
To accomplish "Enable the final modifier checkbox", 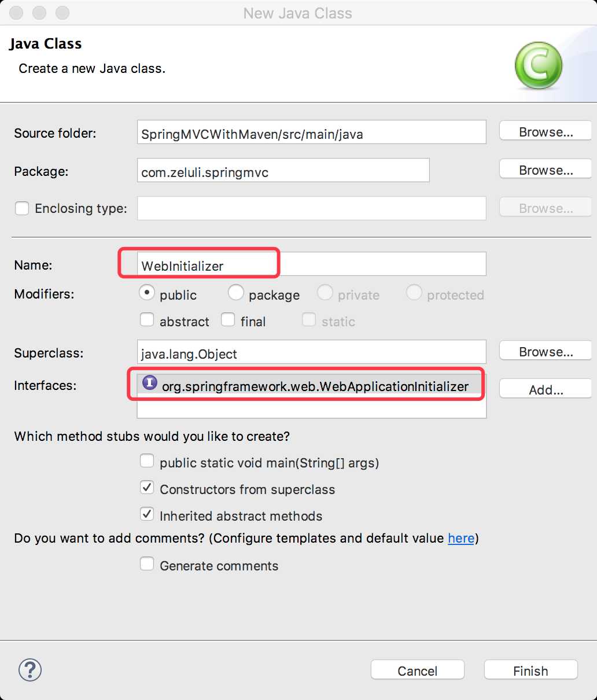I will tap(228, 319).
